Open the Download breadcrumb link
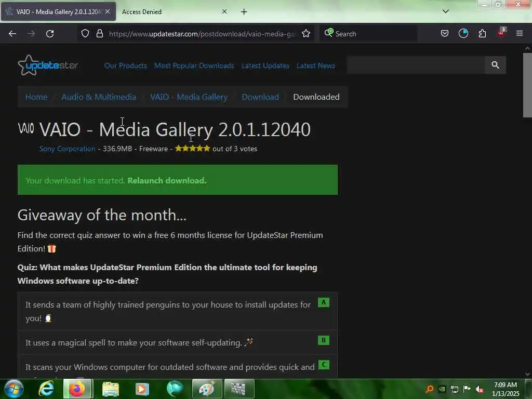This screenshot has height=399, width=532. (260, 97)
